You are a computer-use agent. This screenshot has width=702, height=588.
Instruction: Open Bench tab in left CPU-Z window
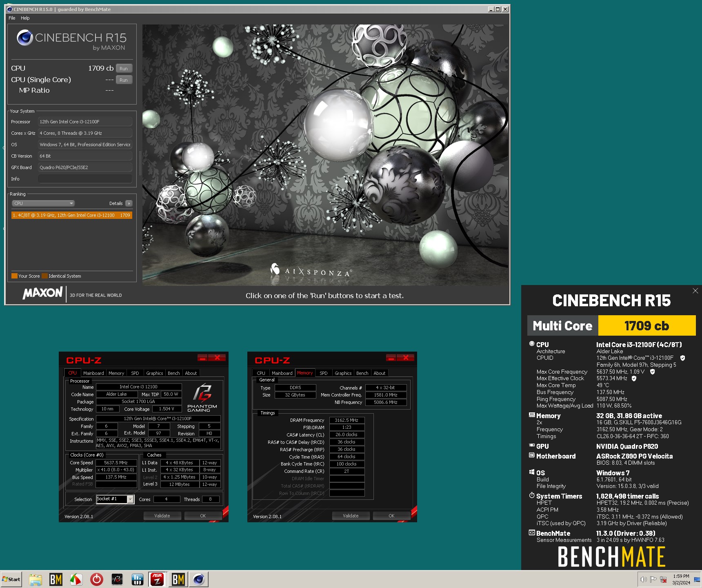(173, 373)
